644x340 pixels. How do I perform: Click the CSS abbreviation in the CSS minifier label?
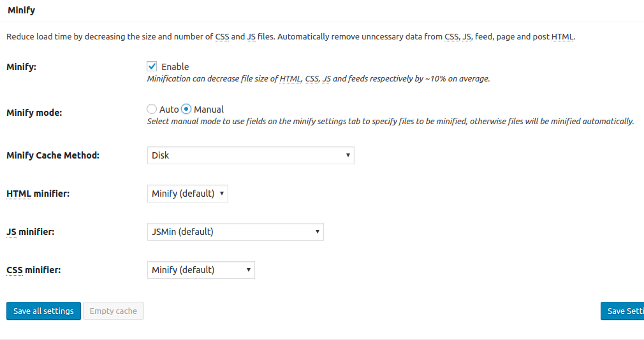click(x=15, y=270)
